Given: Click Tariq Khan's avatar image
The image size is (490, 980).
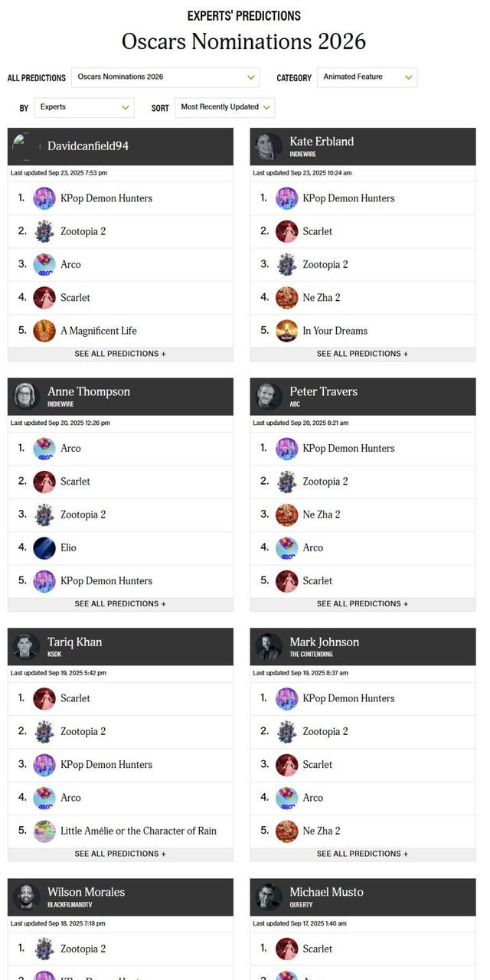Looking at the screenshot, I should [x=27, y=647].
